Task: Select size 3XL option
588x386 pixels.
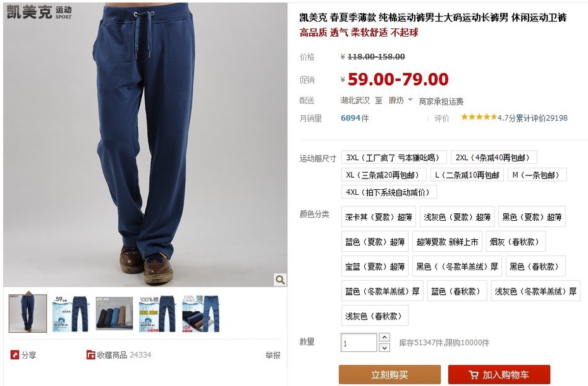Action: point(394,158)
